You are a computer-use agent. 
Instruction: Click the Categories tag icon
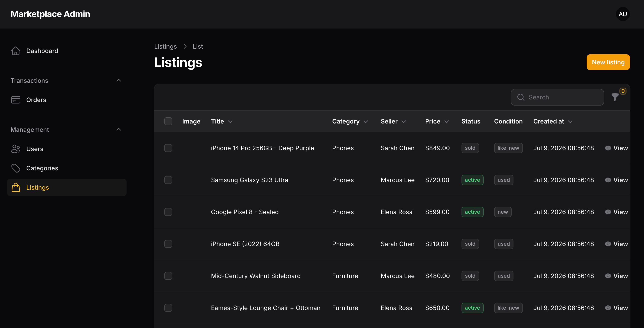pyautogui.click(x=16, y=168)
